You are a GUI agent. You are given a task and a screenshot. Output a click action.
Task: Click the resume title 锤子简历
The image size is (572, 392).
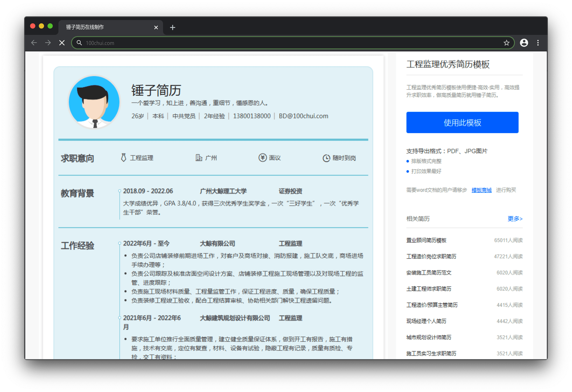pos(156,90)
